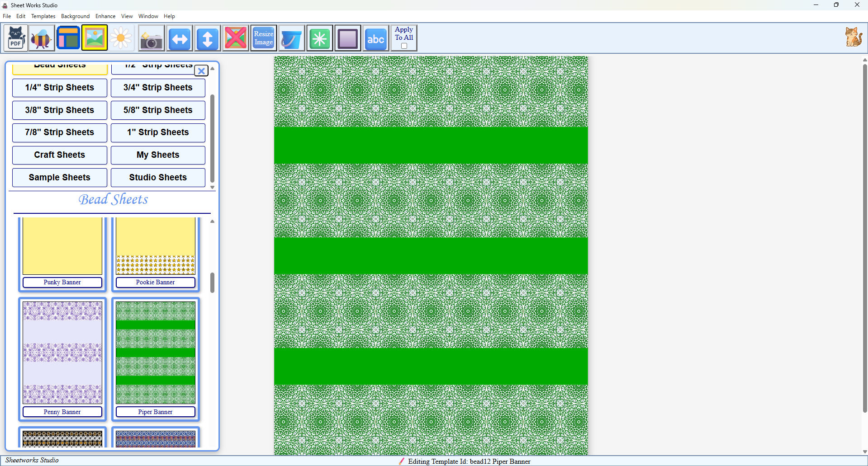Select the paint bucket fill tool

(291, 38)
